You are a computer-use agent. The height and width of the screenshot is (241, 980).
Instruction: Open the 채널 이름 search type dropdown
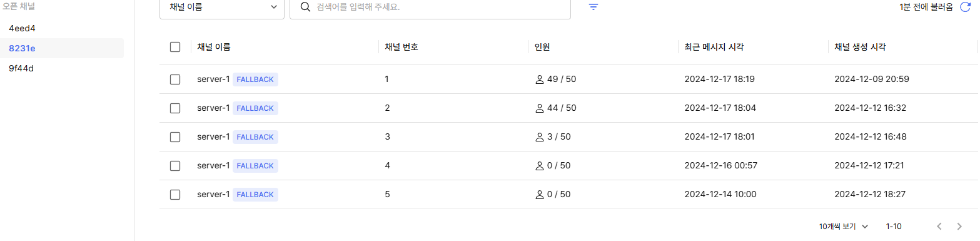pyautogui.click(x=222, y=8)
